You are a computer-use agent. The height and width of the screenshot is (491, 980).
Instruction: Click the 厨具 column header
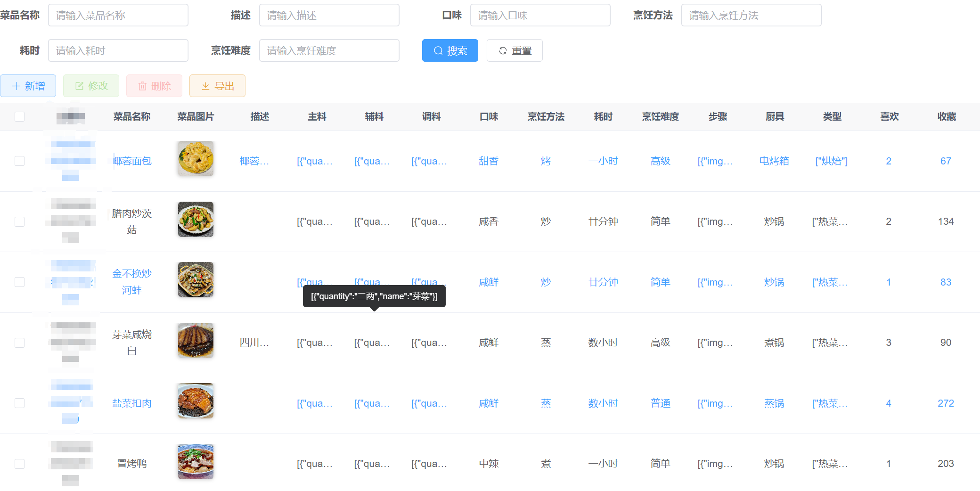775,116
